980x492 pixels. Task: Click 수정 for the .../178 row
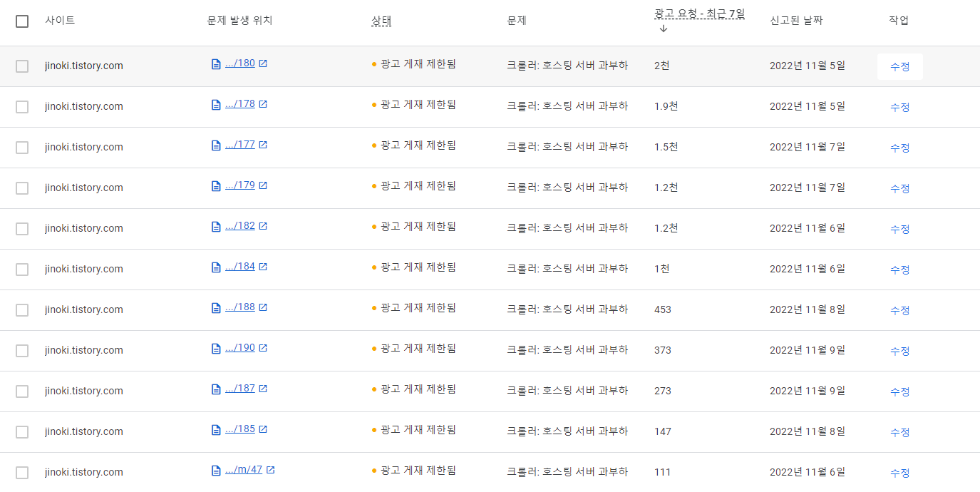[x=899, y=107]
